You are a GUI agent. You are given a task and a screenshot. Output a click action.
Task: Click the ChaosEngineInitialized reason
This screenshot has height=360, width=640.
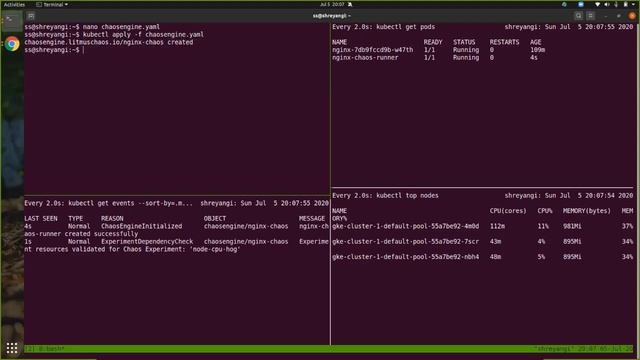141,226
